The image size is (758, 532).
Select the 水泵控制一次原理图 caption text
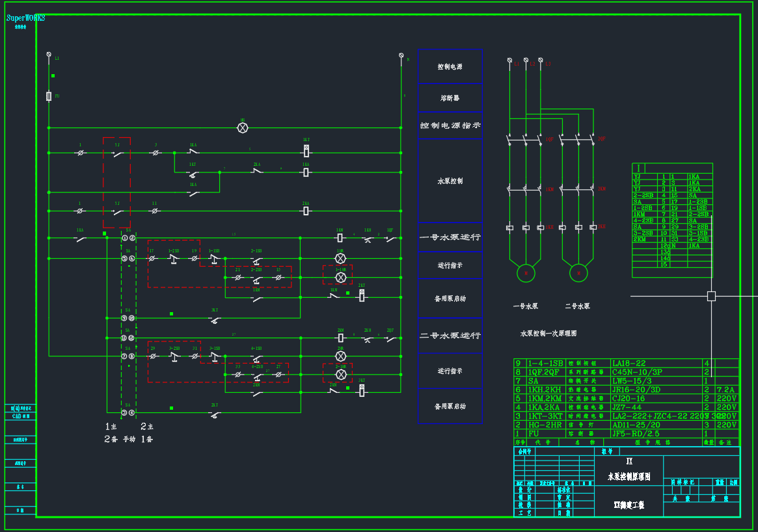coord(548,334)
